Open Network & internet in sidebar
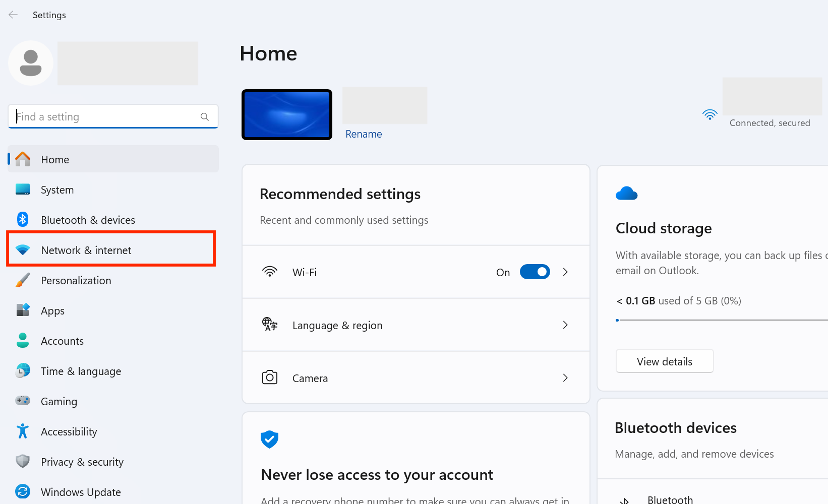Image resolution: width=828 pixels, height=504 pixels. [x=86, y=250]
